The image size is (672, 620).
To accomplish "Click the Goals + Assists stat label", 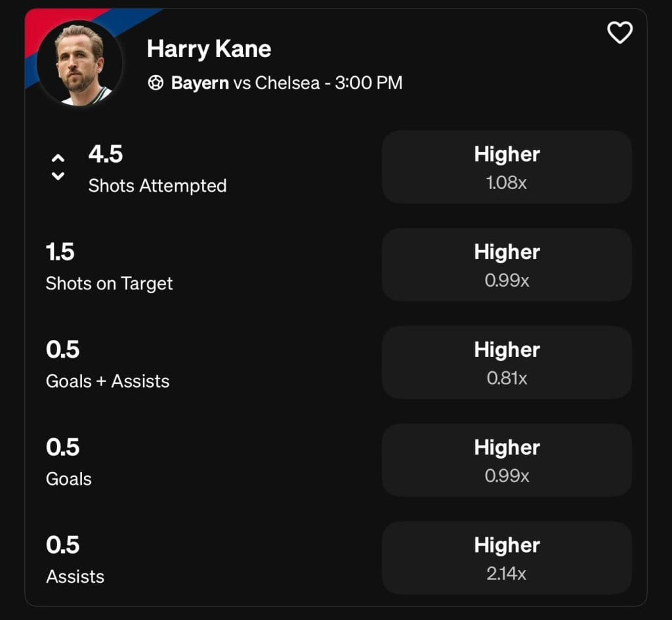I will 108,381.
